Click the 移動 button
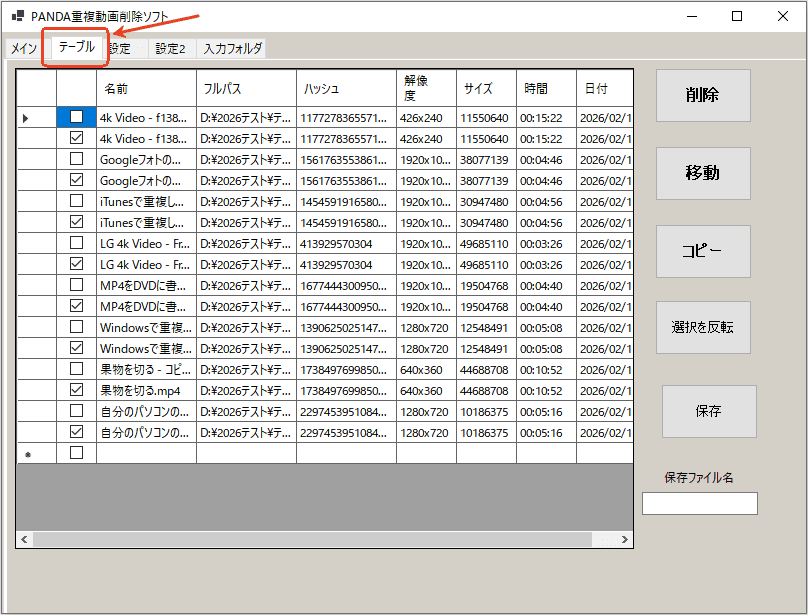Viewport: 808px width, 615px height. click(702, 173)
